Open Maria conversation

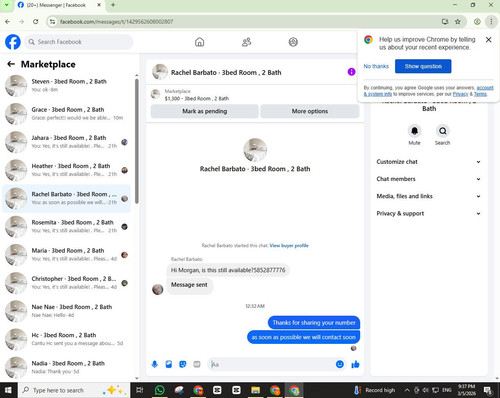pos(67,255)
